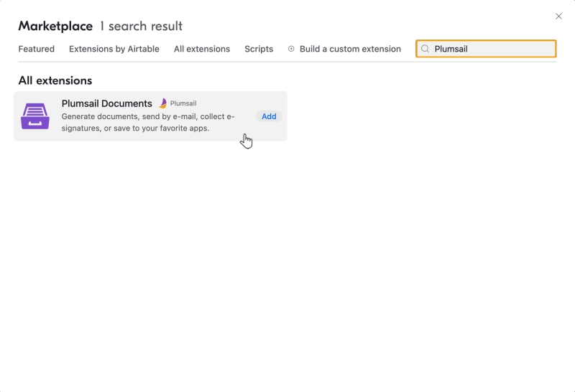The image size is (575, 392).
Task: Click the plus circle icon beside Build custom extension
Action: pos(291,49)
